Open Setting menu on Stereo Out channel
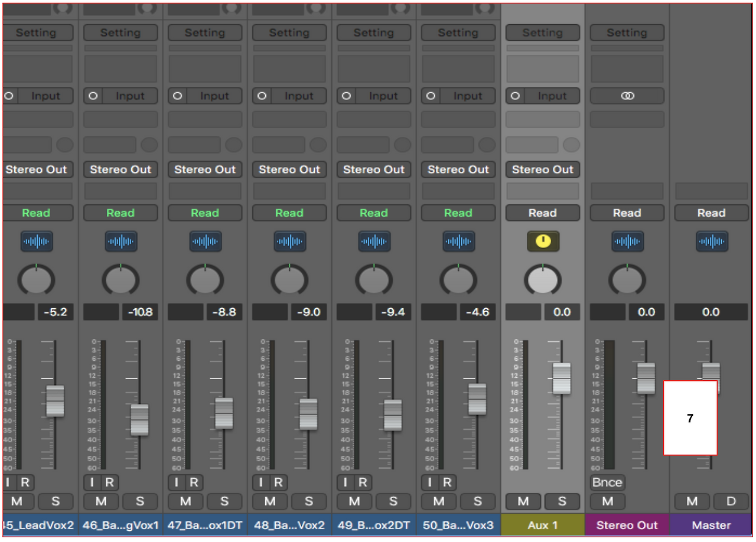 pos(627,33)
